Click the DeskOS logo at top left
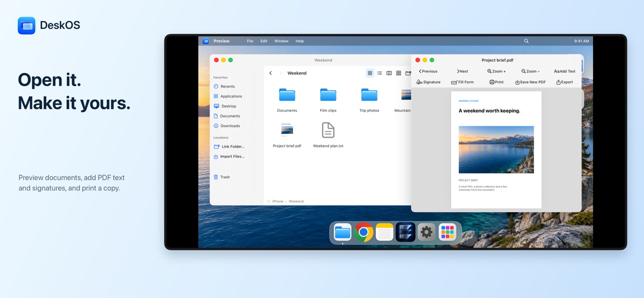 click(x=26, y=25)
